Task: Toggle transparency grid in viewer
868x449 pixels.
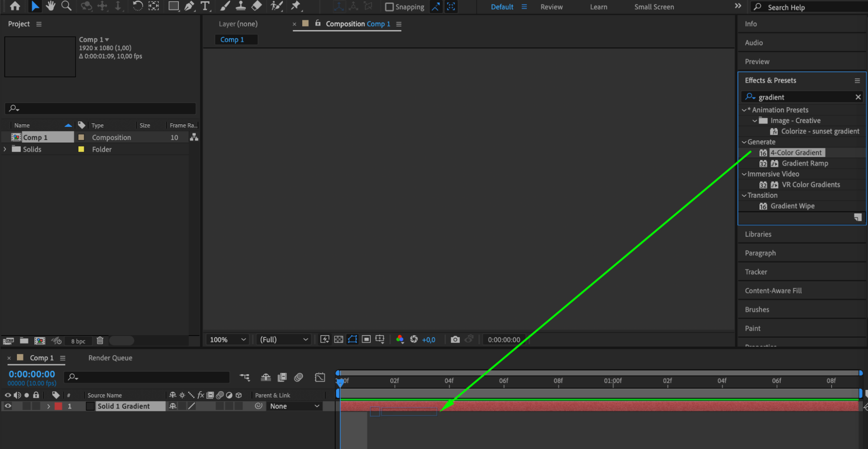Action: coord(339,339)
